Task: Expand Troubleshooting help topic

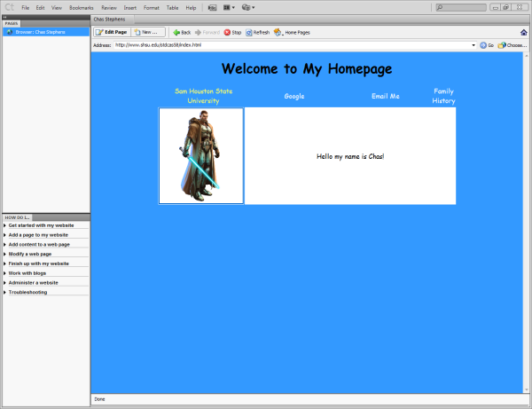Action: (x=27, y=292)
